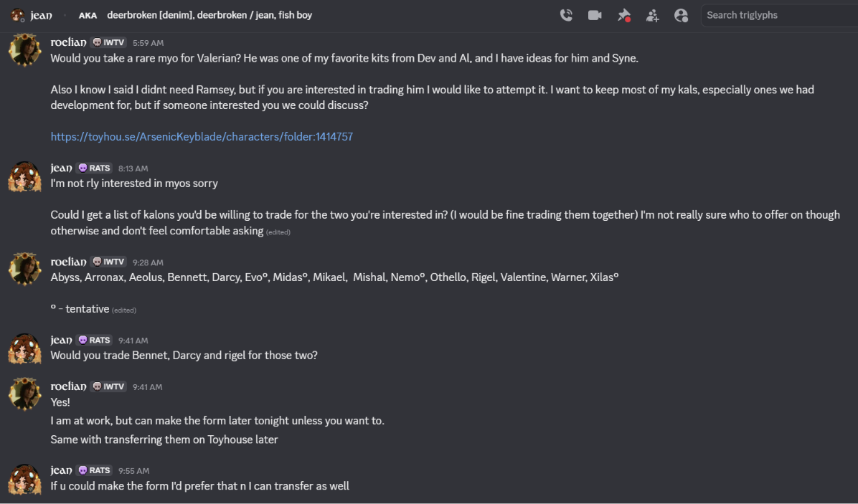Click jean's header avatar icon
The height and width of the screenshot is (504, 858).
click(17, 15)
